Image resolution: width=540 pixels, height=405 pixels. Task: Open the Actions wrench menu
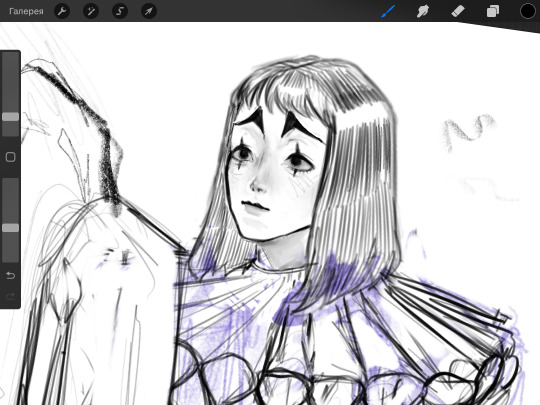click(62, 11)
